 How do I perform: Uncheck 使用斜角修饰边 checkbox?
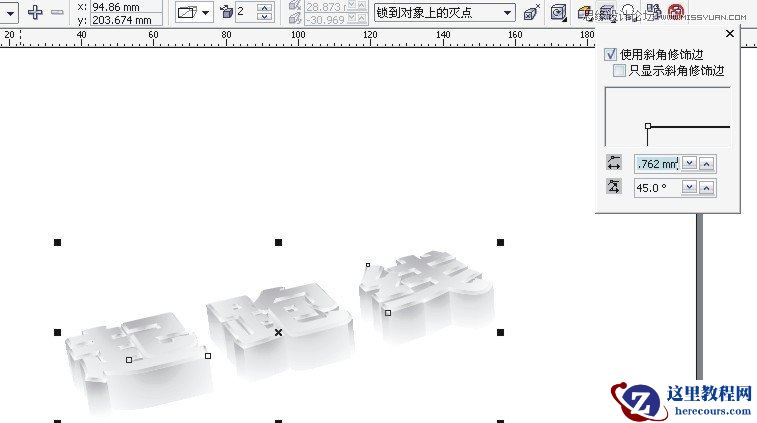point(610,54)
